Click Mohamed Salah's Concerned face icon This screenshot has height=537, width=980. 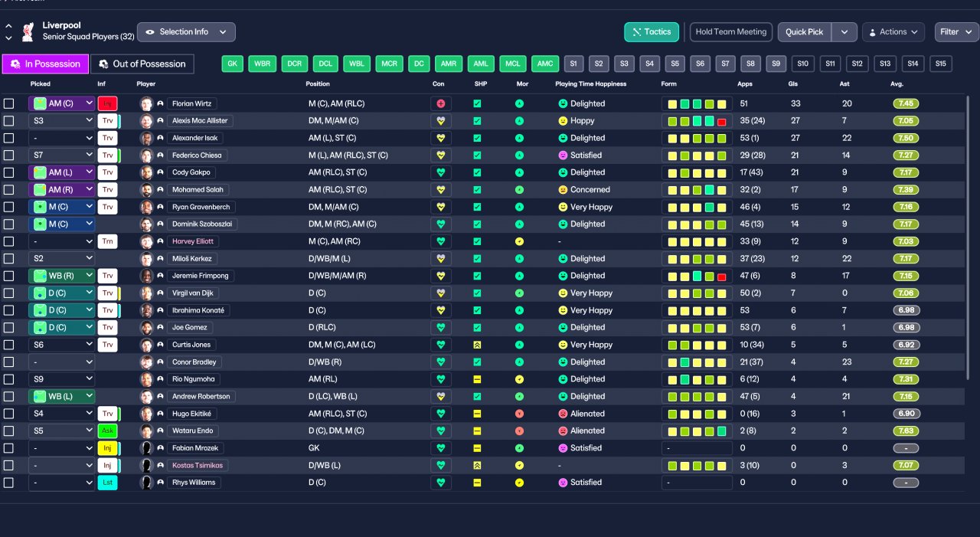tap(563, 189)
